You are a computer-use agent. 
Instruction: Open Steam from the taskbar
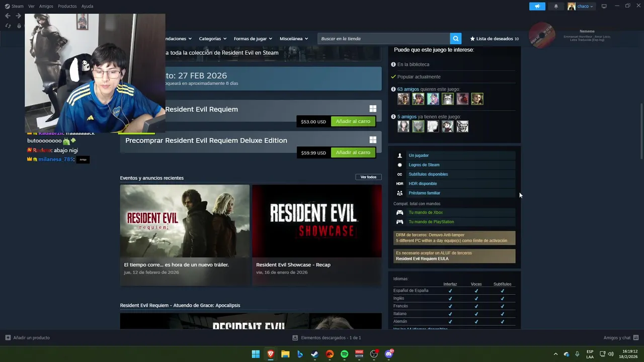coord(314,354)
